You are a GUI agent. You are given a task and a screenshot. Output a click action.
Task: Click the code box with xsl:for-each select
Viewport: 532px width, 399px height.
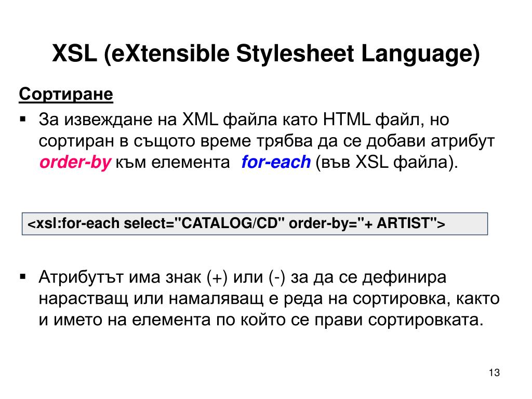coord(255,224)
